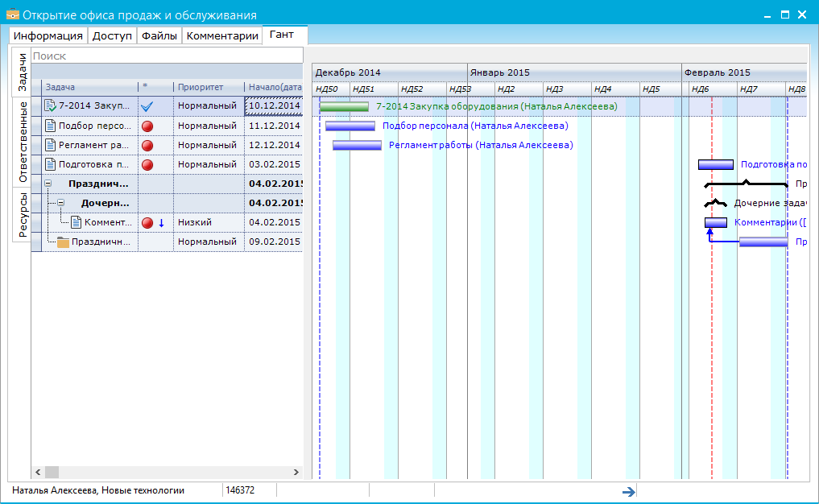The image size is (819, 504).
Task: Click the Регламент работы Gantt bar
Action: click(x=358, y=145)
